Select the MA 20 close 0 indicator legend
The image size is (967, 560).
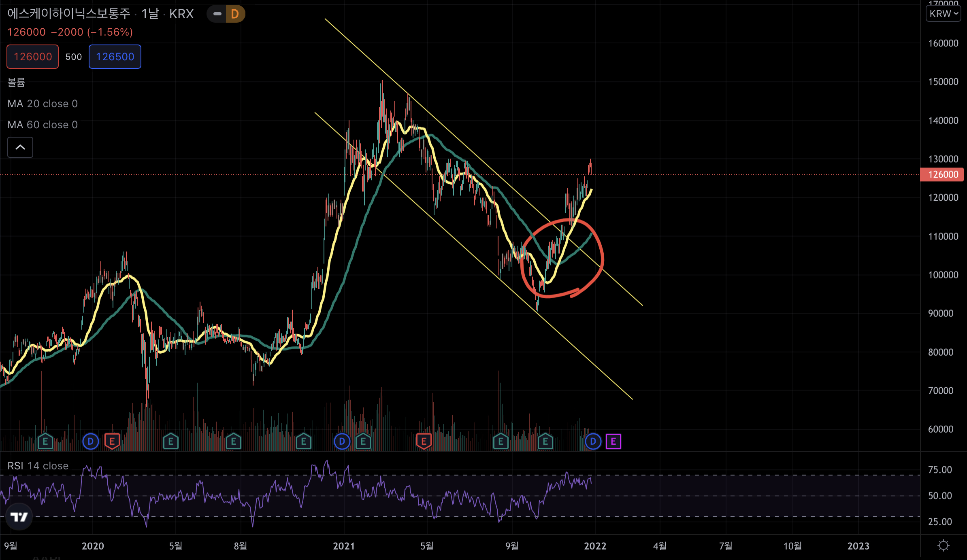click(43, 104)
